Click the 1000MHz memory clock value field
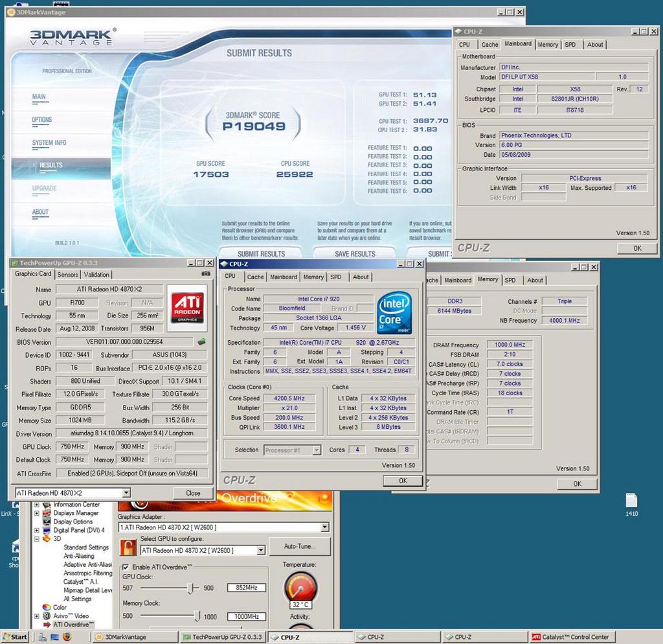Viewport: 663px width, 644px height. [247, 617]
